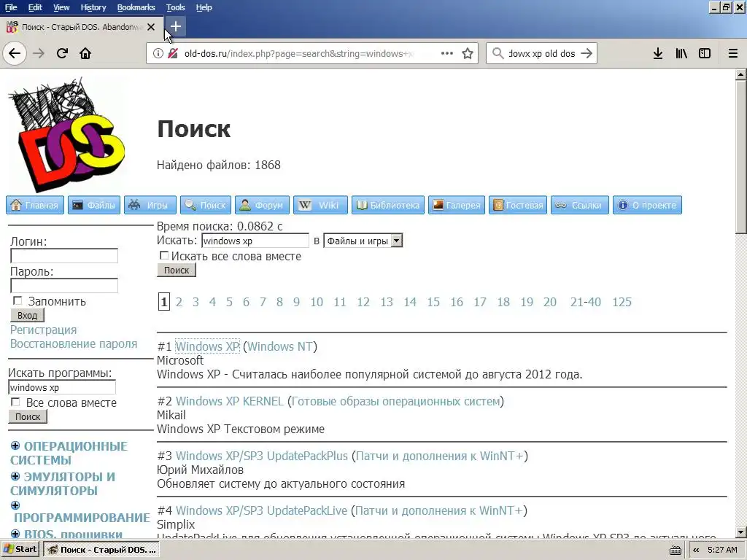Screen dimensions: 747x560
Task: Open Windows XP/SP3 UpdatePackLive result
Action: [262, 510]
